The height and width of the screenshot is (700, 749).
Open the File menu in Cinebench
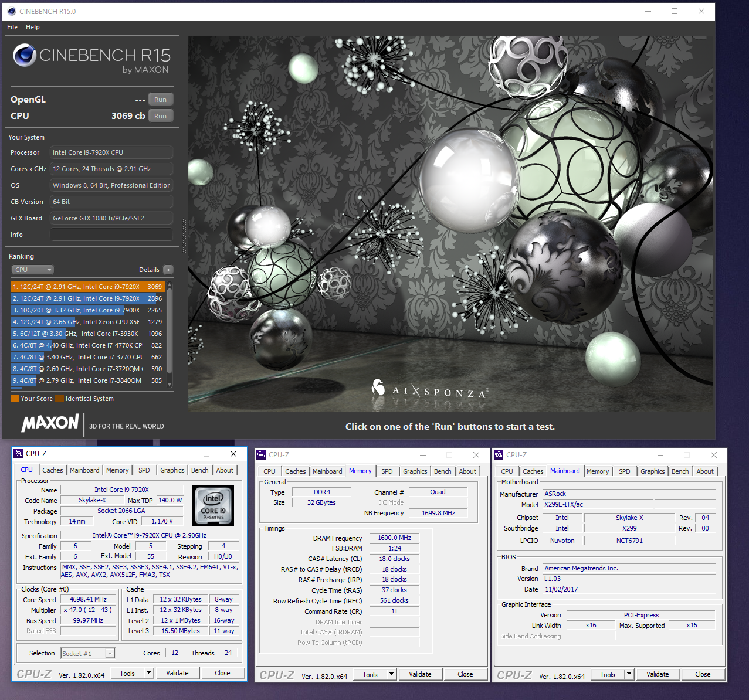(x=12, y=27)
